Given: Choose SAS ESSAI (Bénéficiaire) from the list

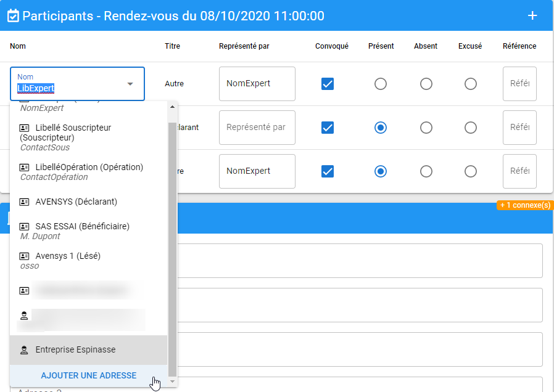Looking at the screenshot, I should (82, 226).
